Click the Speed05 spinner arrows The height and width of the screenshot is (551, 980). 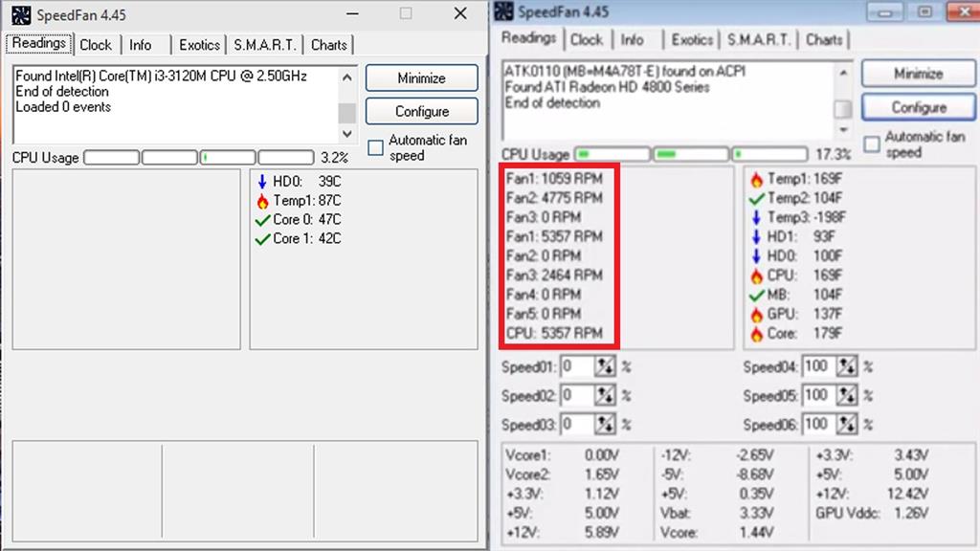[x=847, y=395]
